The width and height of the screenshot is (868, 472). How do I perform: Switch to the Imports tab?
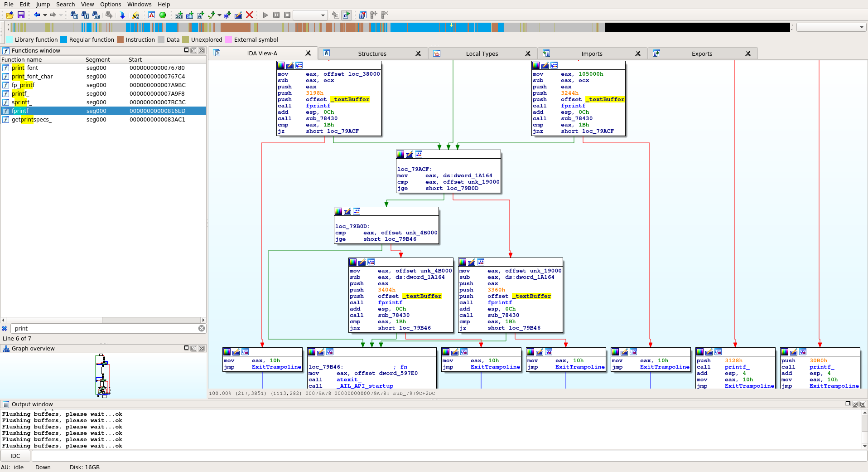point(592,54)
